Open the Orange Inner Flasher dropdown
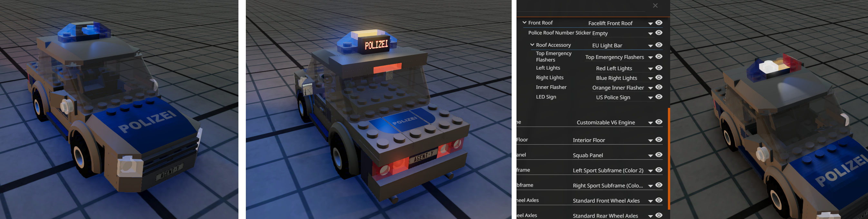 tap(622, 88)
